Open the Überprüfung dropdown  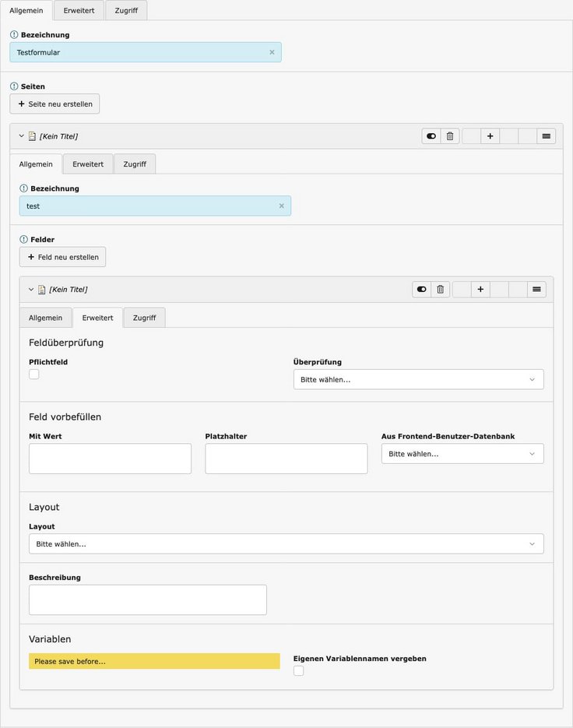click(418, 380)
